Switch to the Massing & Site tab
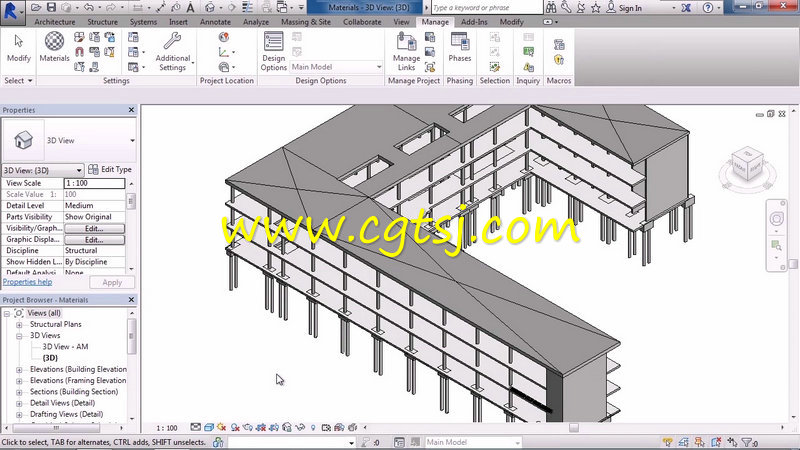 pyautogui.click(x=306, y=22)
